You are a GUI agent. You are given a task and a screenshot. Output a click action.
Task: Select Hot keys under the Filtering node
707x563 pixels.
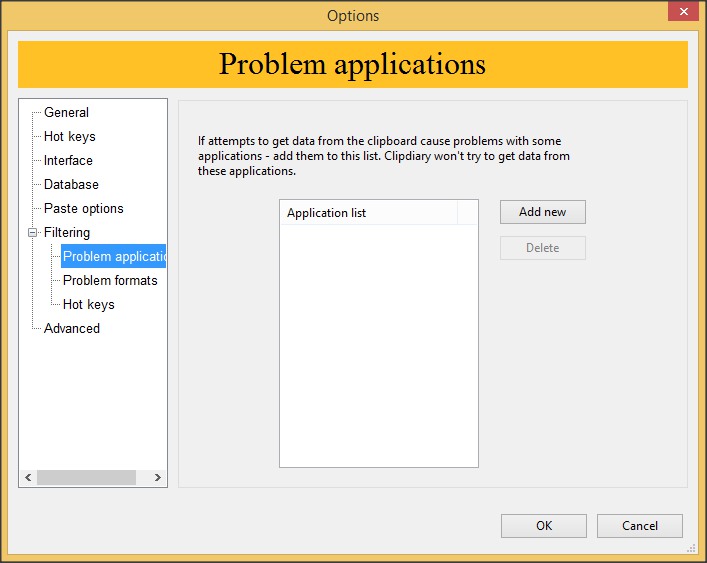(x=88, y=305)
